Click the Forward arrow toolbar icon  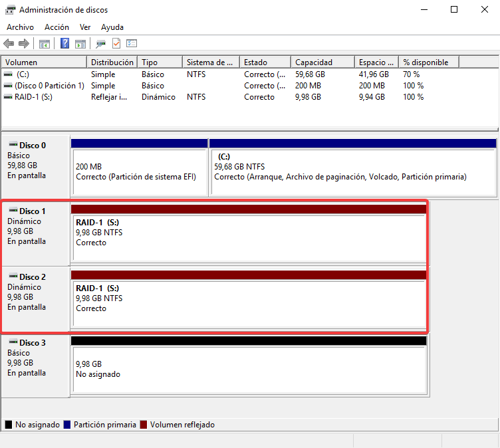(24, 44)
